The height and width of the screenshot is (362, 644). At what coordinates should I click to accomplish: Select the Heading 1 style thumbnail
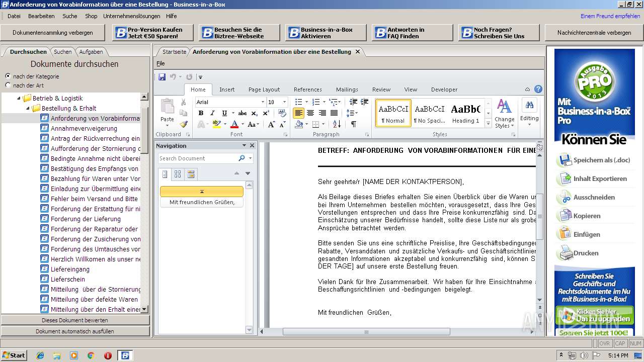(x=465, y=113)
